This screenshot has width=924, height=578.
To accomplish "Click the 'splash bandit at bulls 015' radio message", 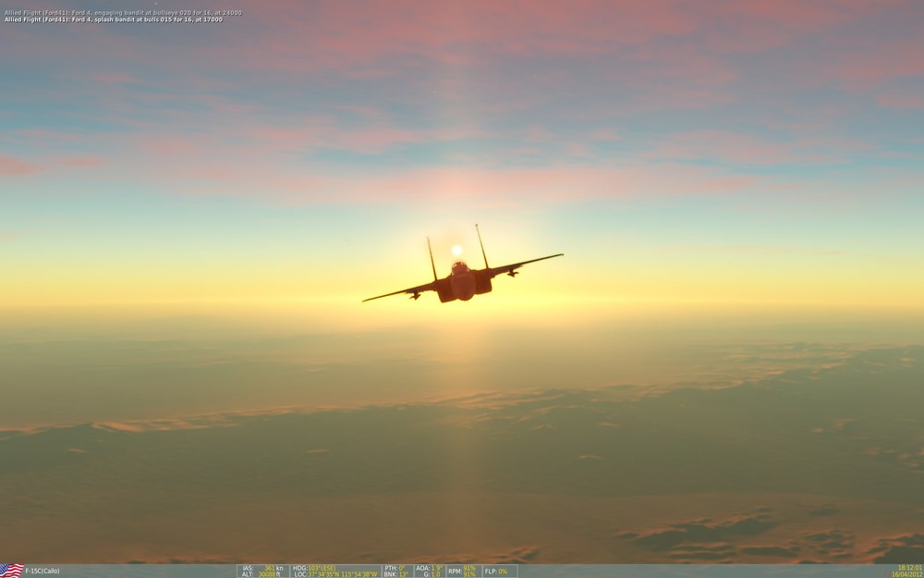I will click(x=114, y=19).
